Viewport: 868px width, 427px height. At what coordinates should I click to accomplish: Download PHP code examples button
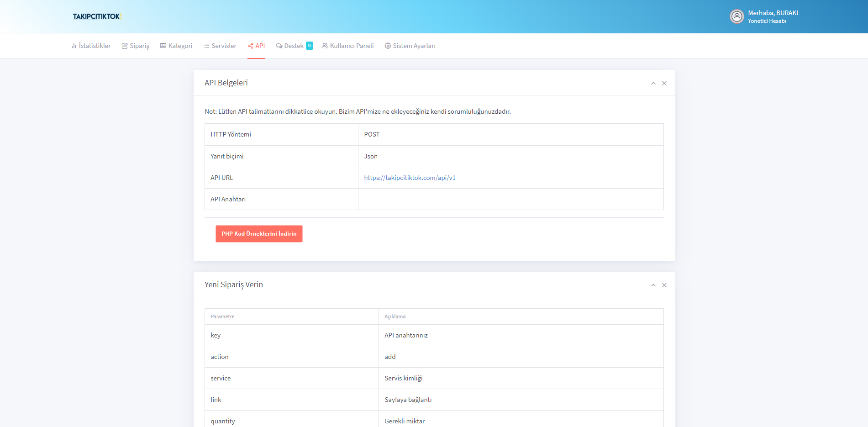point(259,234)
